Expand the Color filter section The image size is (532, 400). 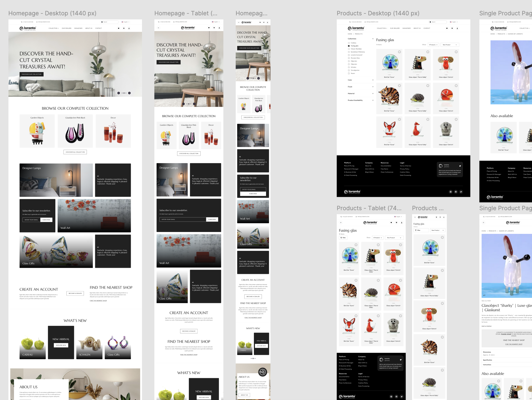(x=373, y=80)
